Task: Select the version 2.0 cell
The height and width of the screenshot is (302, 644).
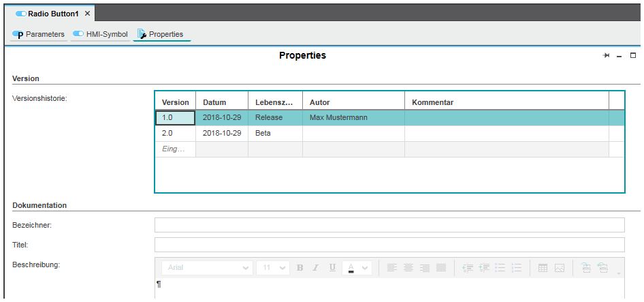Action: 176,134
